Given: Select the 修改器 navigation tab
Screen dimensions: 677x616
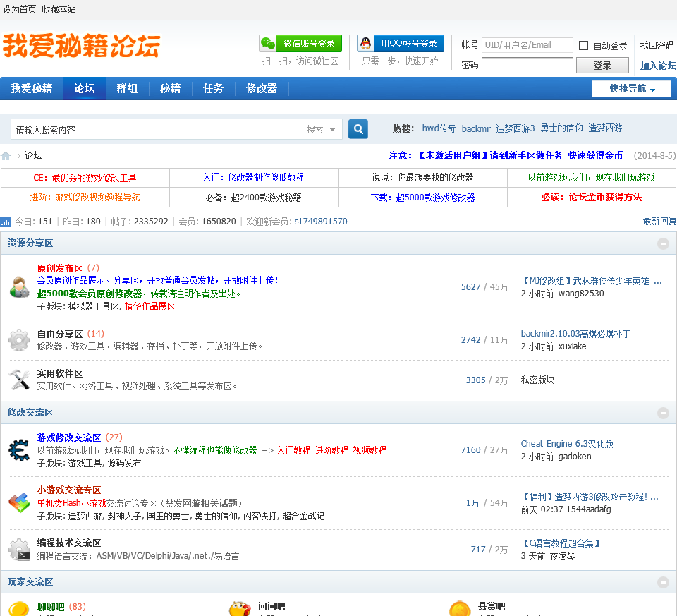Looking at the screenshot, I should coord(262,89).
